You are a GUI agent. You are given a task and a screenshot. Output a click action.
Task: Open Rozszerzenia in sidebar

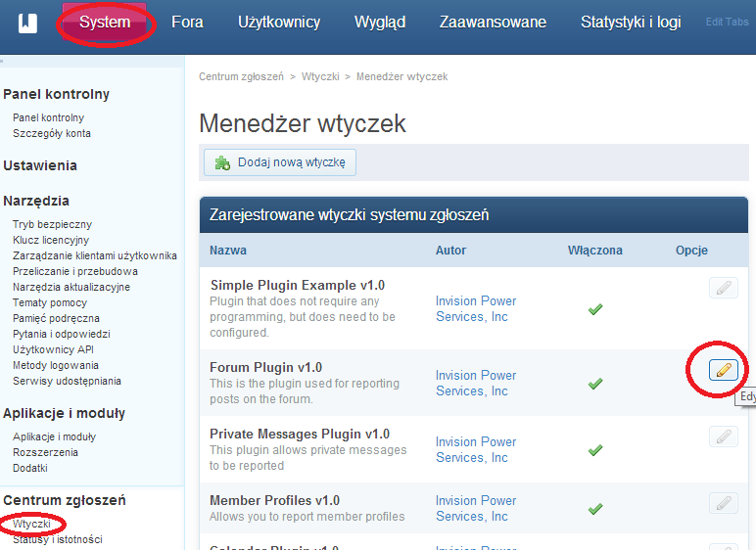(45, 452)
